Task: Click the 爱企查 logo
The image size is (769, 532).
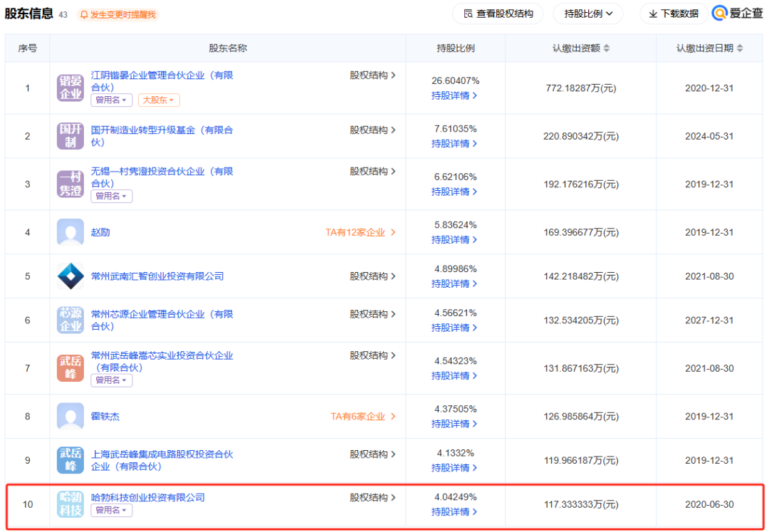Action: coord(737,14)
